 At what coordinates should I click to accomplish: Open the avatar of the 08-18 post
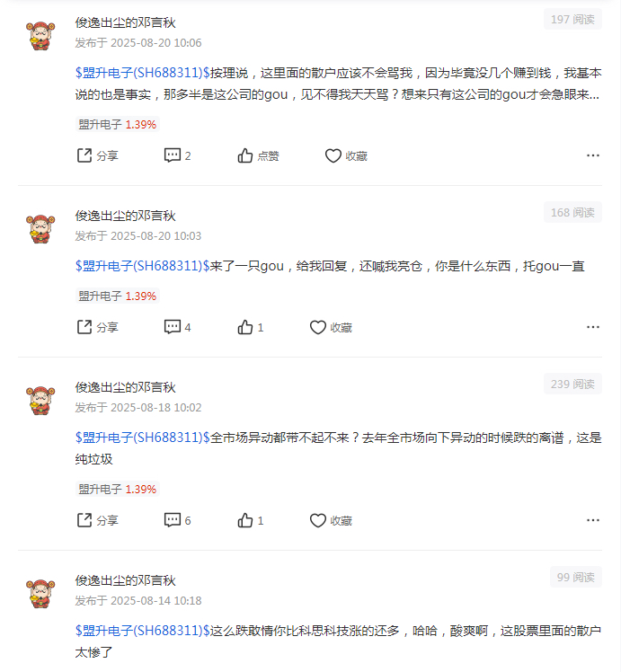(x=40, y=401)
